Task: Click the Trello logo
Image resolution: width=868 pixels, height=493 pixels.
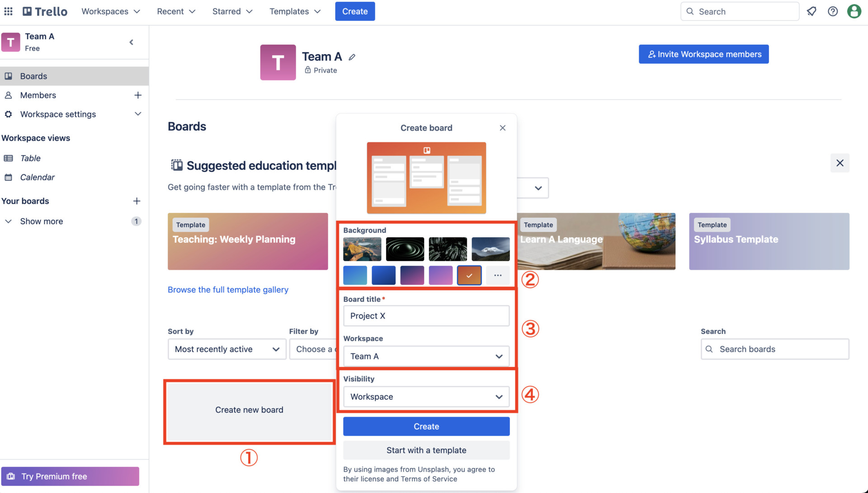Action: coord(44,11)
